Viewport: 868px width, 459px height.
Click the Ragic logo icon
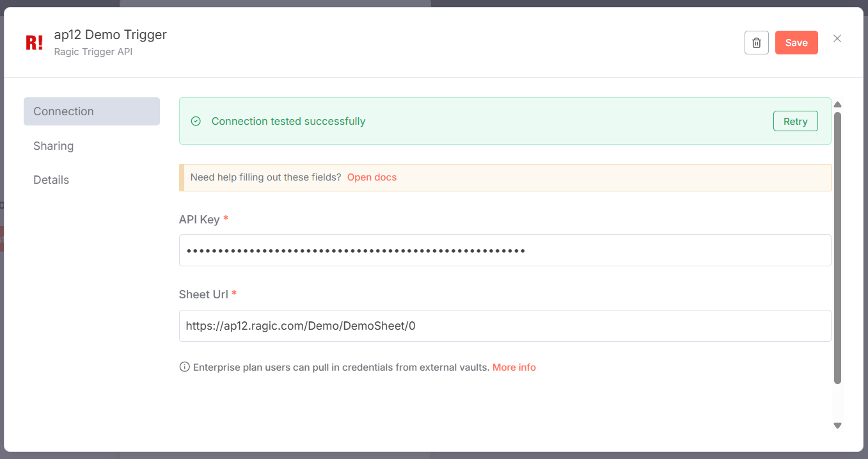click(x=34, y=43)
